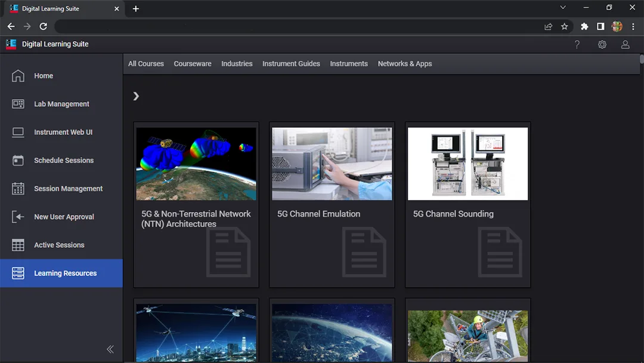Click the Lab Management icon

18,104
